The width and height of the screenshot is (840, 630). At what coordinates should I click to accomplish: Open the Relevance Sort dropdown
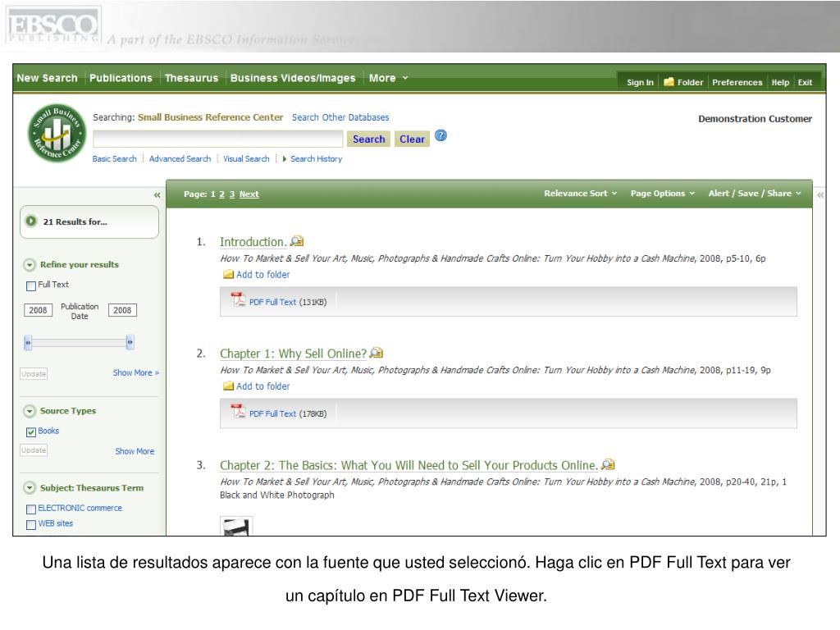click(x=581, y=194)
